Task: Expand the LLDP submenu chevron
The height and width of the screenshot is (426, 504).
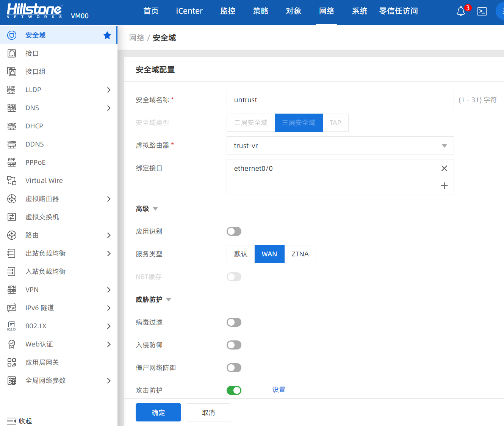Action: pyautogui.click(x=109, y=90)
